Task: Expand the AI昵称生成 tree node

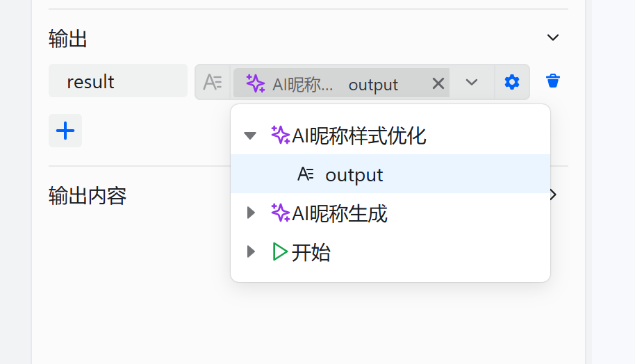Action: point(251,213)
